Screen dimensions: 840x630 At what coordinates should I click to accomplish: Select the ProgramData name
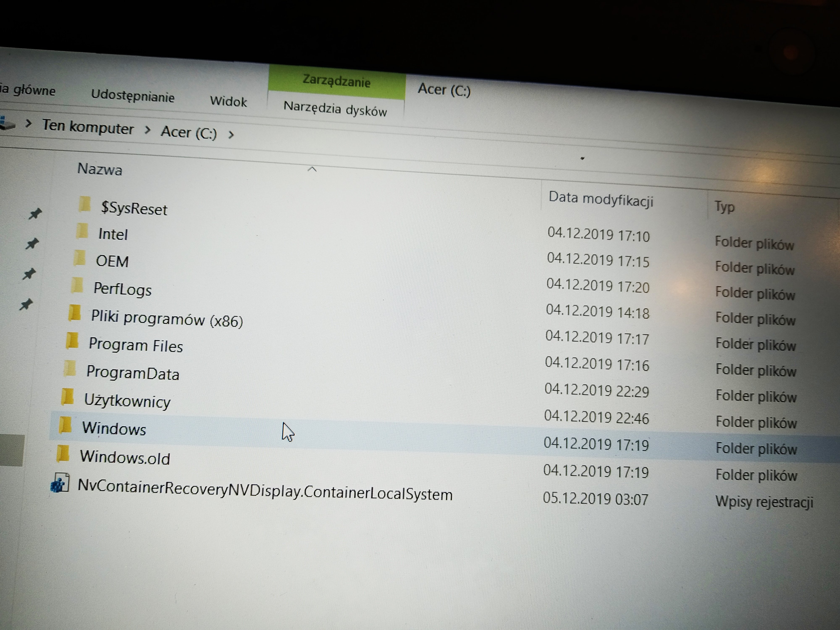pos(133,373)
